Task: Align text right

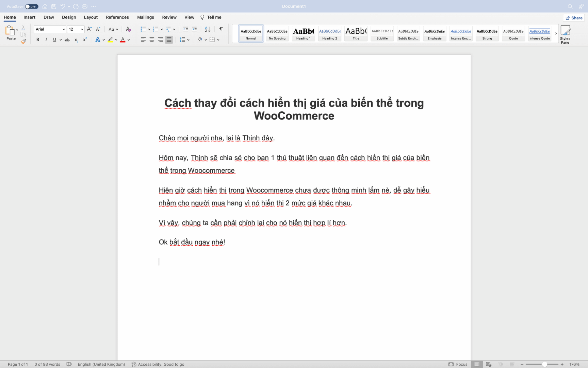Action: tap(160, 40)
